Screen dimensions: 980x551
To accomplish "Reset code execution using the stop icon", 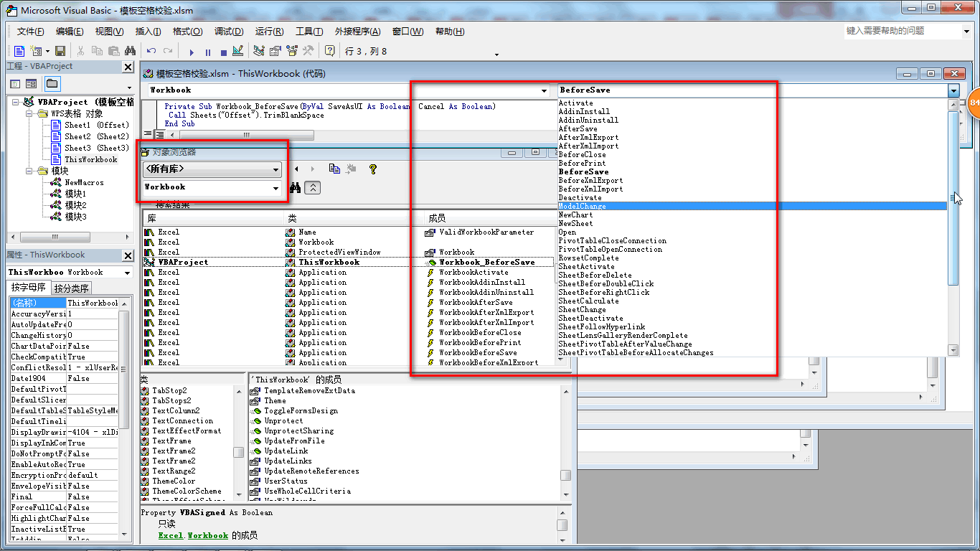I will pos(223,50).
